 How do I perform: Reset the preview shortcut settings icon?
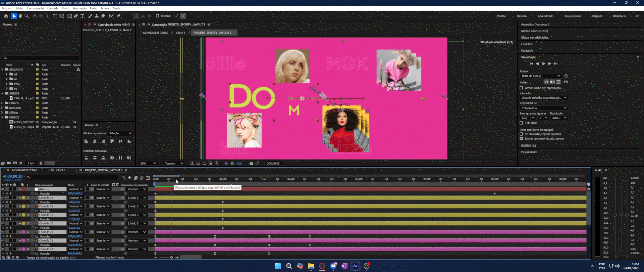coord(566,76)
